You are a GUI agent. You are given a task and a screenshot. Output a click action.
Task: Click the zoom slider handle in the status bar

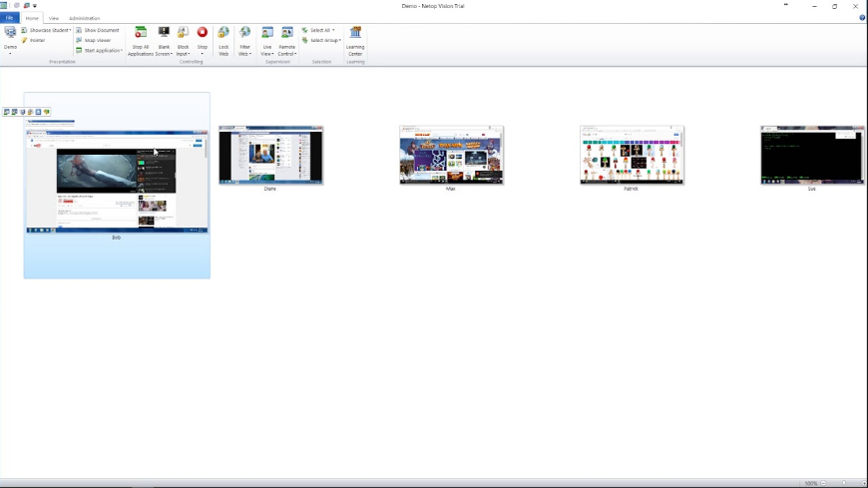[844, 483]
